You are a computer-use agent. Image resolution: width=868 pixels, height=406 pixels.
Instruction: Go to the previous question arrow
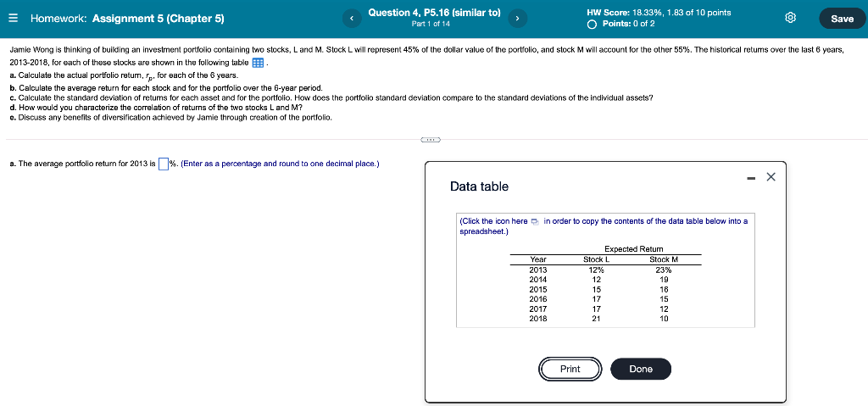point(351,19)
